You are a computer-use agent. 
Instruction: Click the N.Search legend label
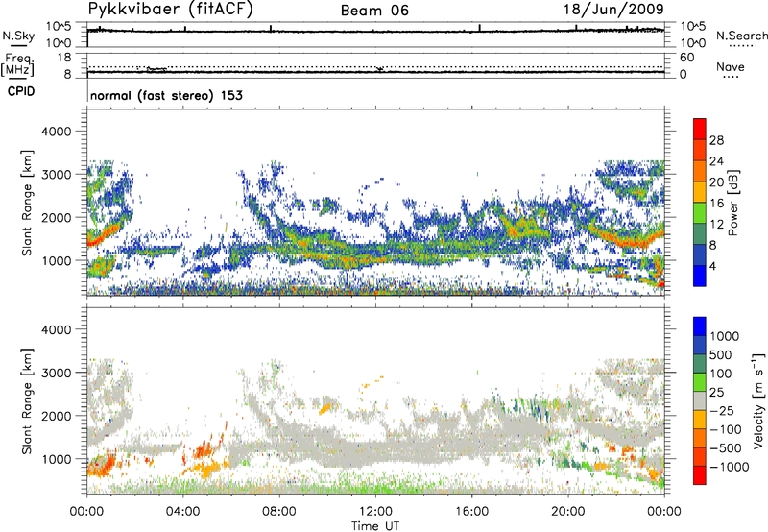point(742,36)
